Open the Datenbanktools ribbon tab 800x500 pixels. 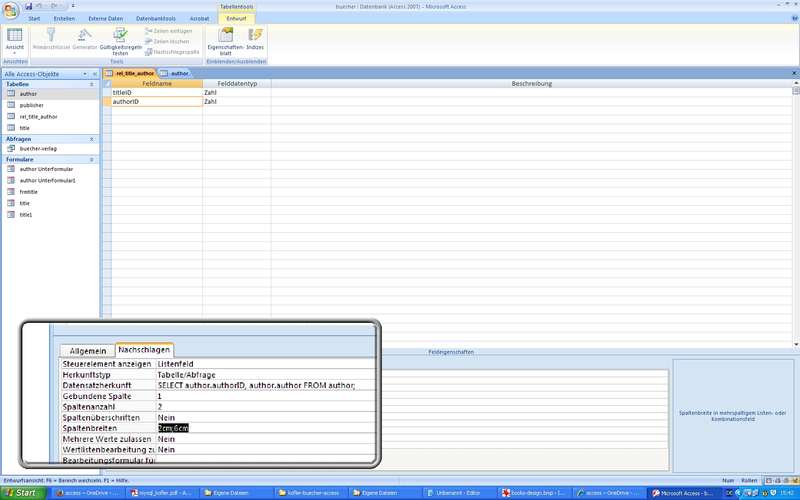[x=153, y=18]
